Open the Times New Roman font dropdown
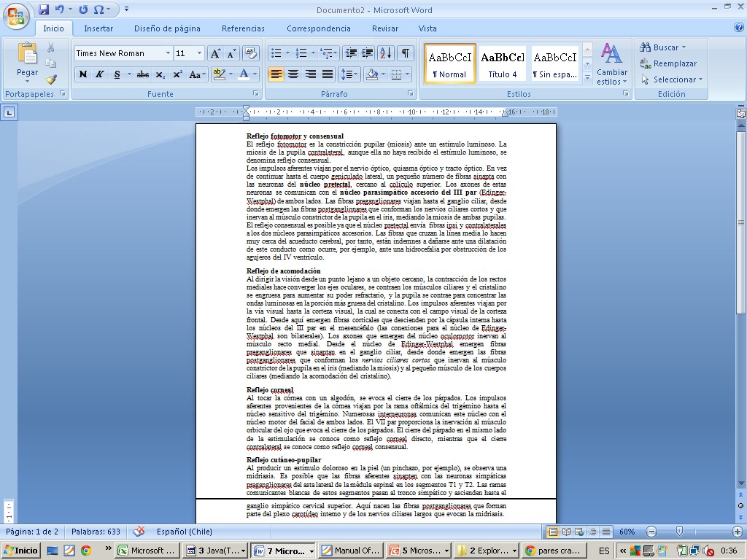Viewport: 747px width, 560px height. (168, 53)
